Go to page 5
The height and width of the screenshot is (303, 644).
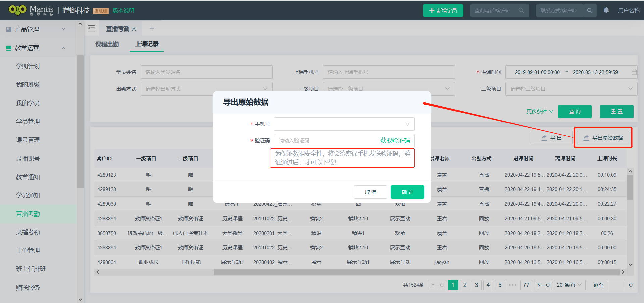click(x=500, y=285)
